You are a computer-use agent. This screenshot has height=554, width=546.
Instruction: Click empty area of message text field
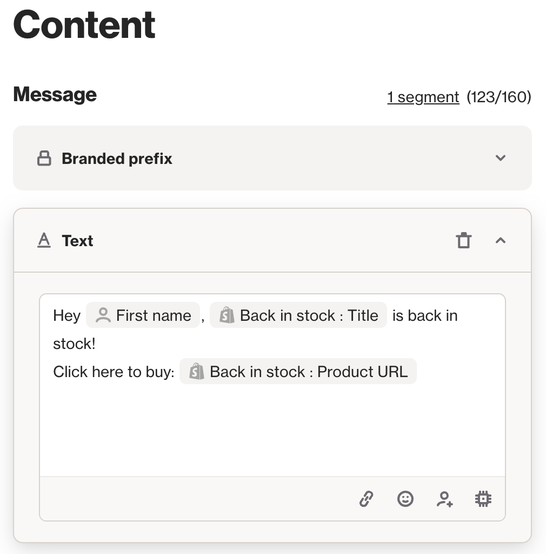[x=272, y=431]
